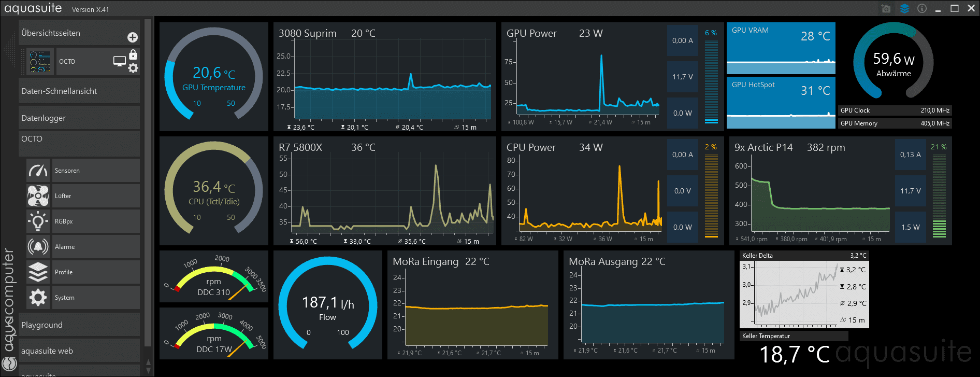Select the GPU VRAM temperature tile
Screen dimensions: 980x377
[x=781, y=48]
